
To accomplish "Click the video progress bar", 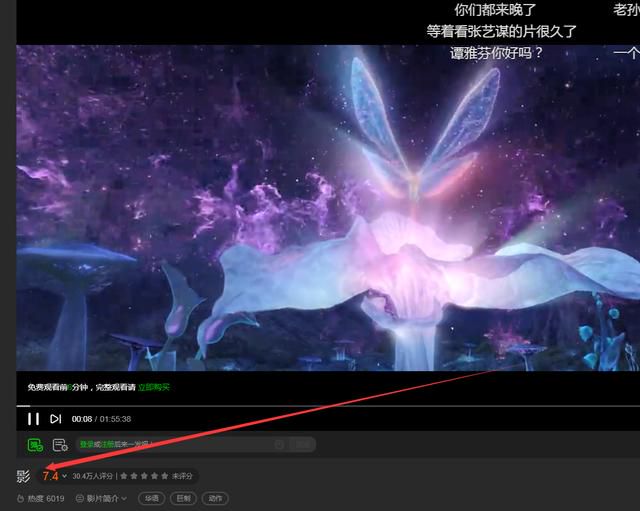I will pyautogui.click(x=328, y=406).
